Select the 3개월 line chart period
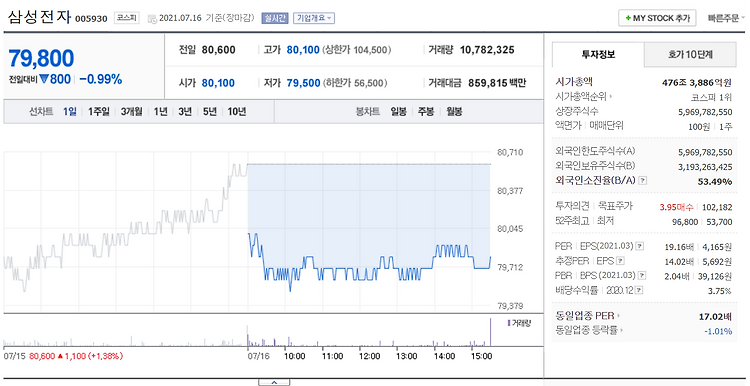Screen dimensions: 750x386 (132, 111)
